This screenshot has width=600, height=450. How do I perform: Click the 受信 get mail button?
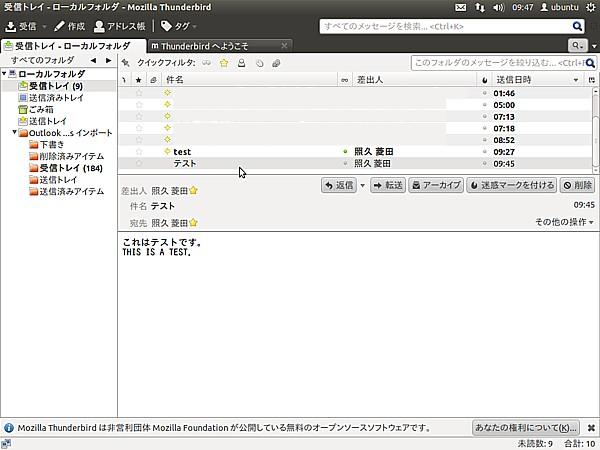(x=21, y=26)
